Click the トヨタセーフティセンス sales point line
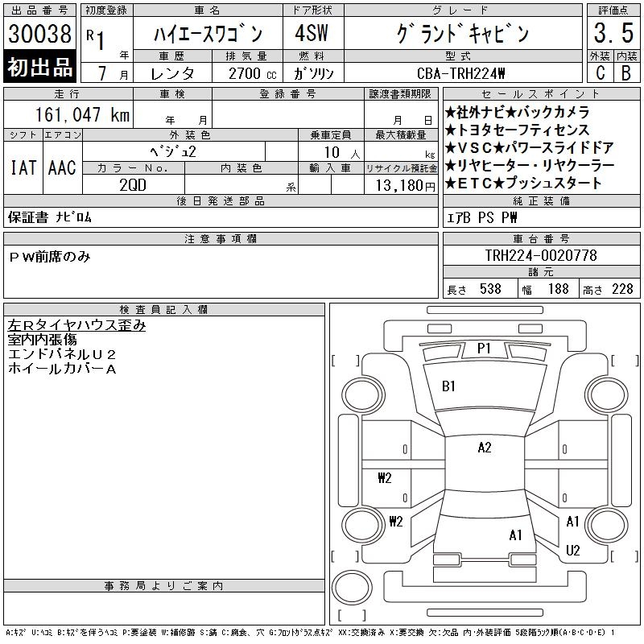 pos(517,130)
